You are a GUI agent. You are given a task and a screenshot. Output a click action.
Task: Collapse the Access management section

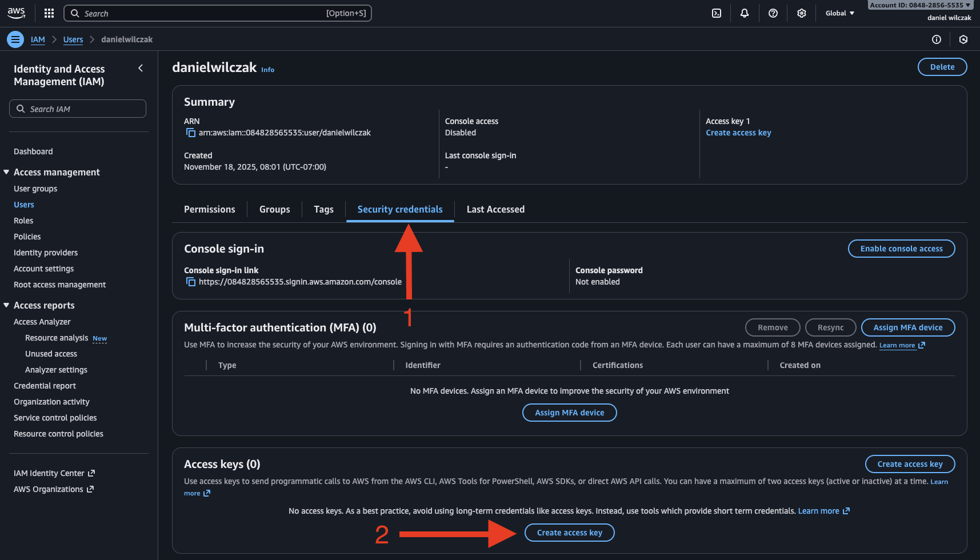tap(7, 172)
